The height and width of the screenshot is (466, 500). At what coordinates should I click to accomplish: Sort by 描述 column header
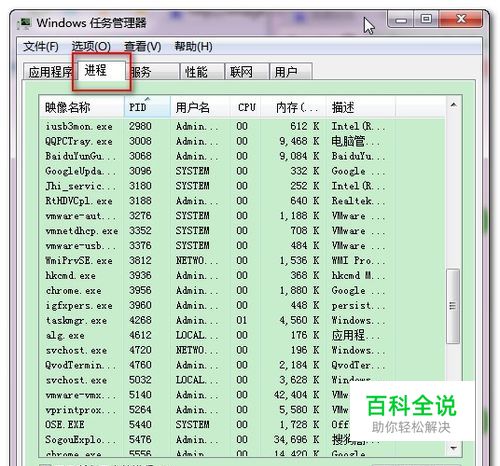coord(361,107)
